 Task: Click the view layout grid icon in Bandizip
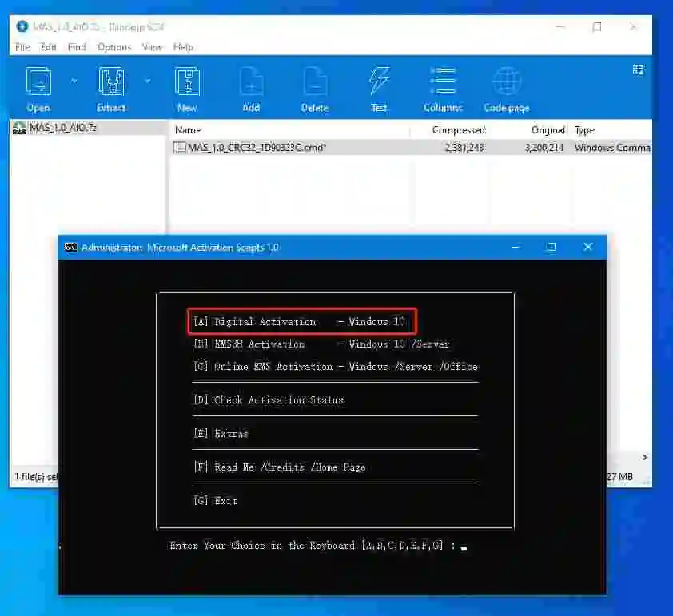coord(638,70)
